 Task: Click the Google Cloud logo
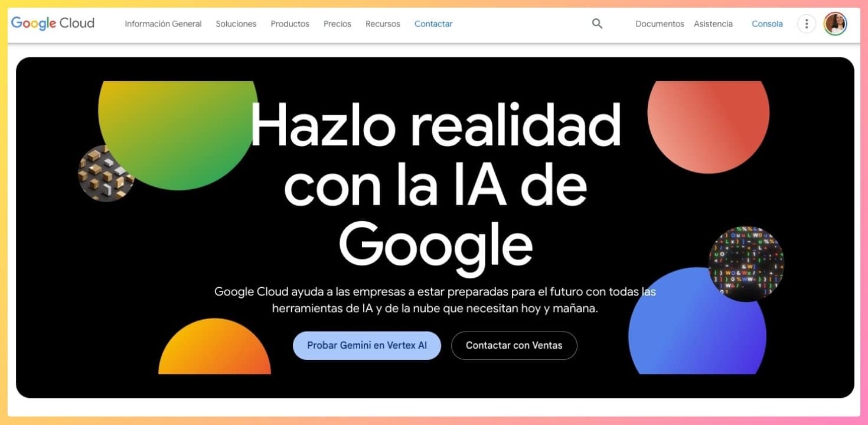[53, 24]
